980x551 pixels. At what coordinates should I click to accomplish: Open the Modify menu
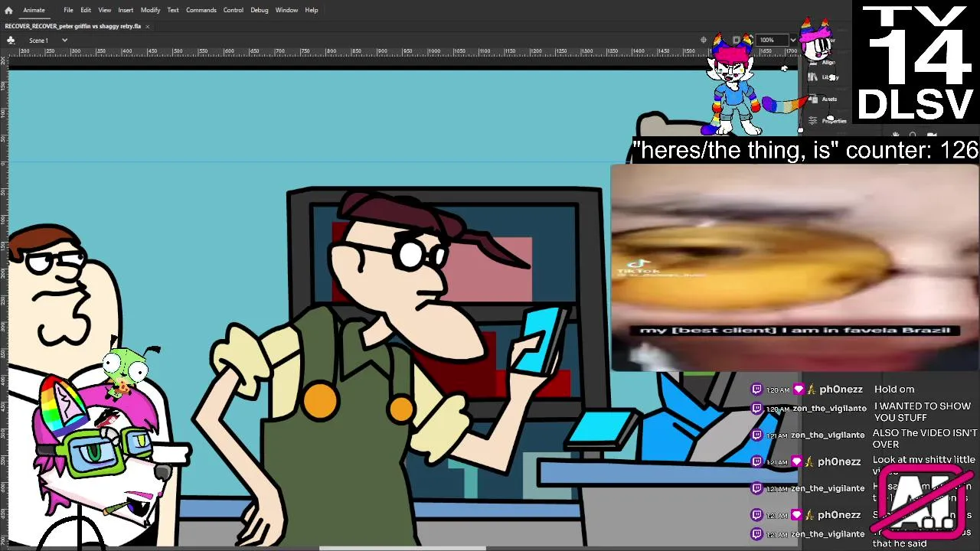coord(150,10)
